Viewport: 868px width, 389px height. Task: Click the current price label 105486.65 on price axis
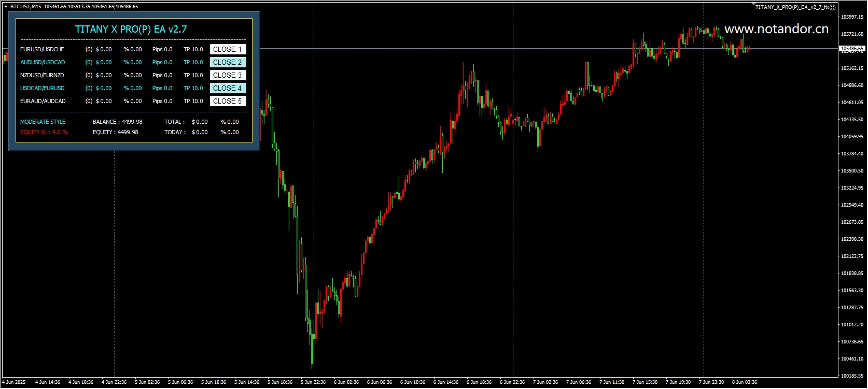coord(852,48)
